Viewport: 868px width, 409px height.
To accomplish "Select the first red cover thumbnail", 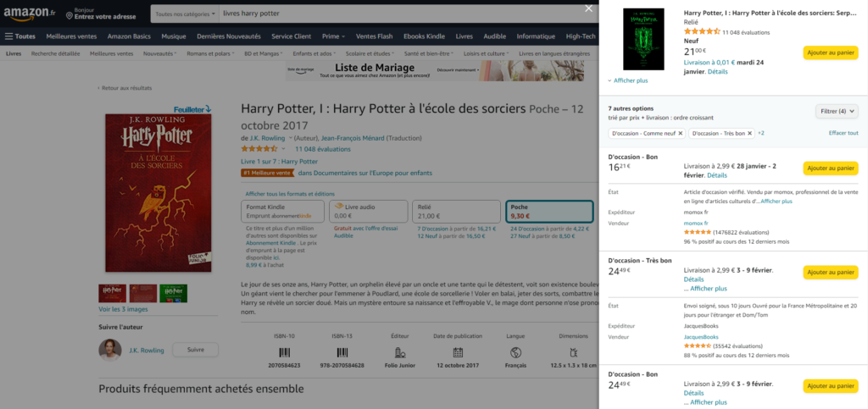I will [x=113, y=294].
